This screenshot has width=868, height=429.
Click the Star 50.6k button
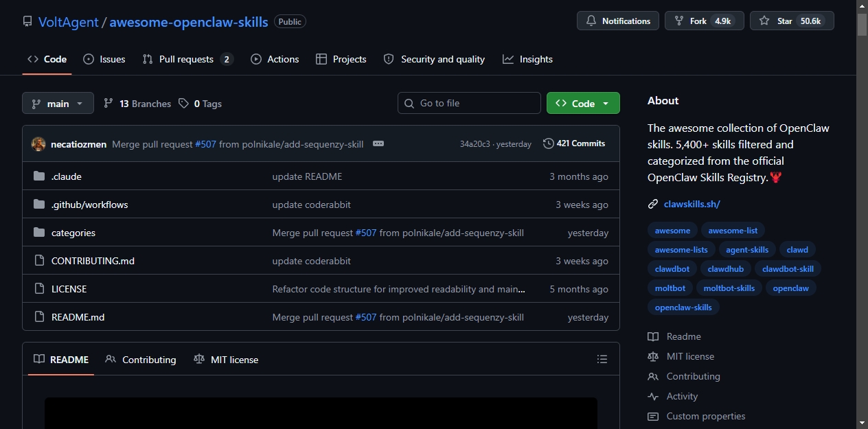[x=792, y=21]
